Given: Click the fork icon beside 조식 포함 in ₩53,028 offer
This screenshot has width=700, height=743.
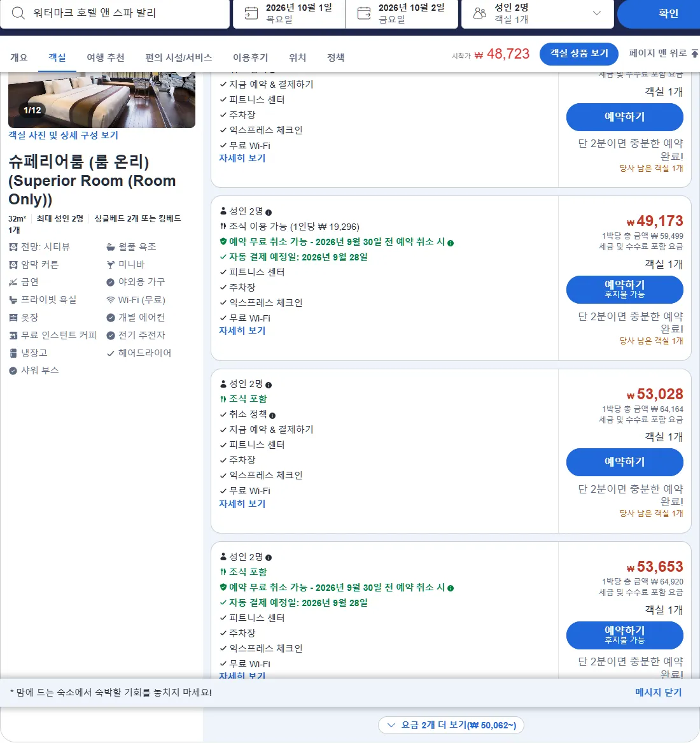Looking at the screenshot, I should (223, 399).
